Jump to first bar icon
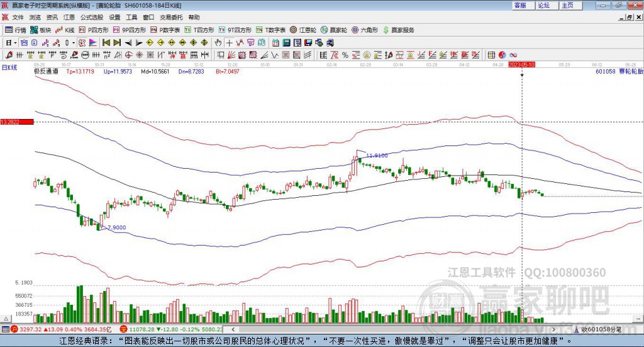Screen dimensions: 644x347 [106, 43]
